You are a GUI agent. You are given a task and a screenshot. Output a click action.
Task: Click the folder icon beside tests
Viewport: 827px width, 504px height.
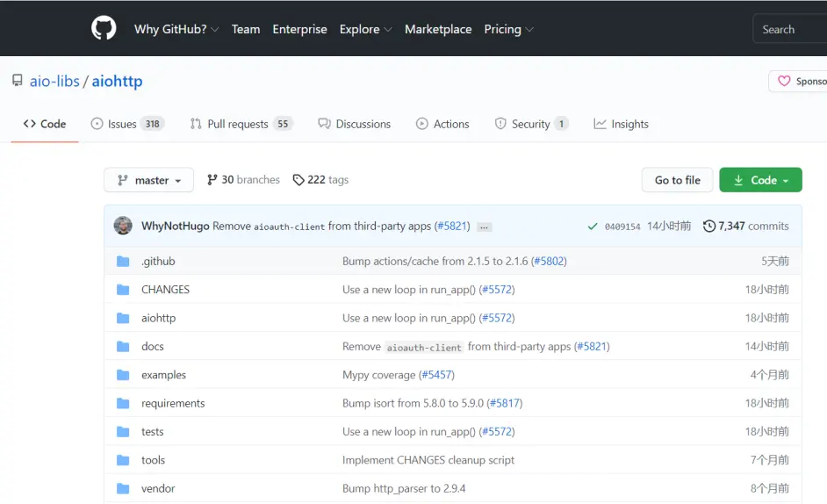tap(123, 432)
